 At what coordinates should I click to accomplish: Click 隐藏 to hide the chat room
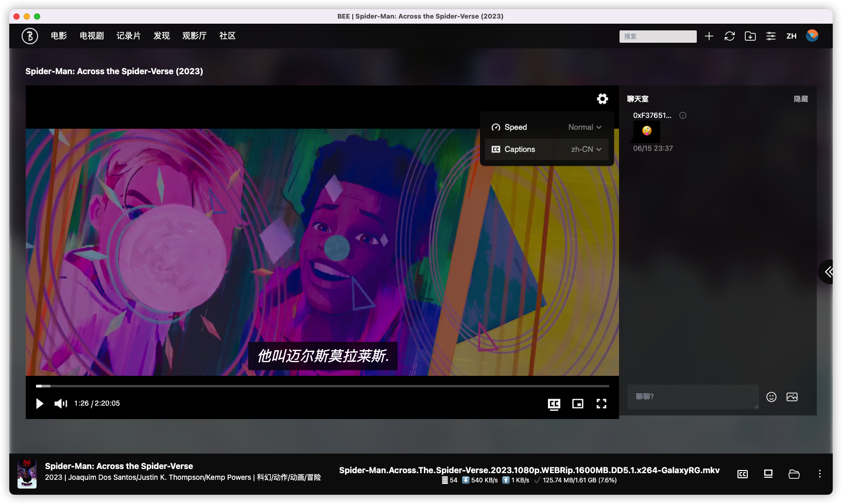click(800, 99)
